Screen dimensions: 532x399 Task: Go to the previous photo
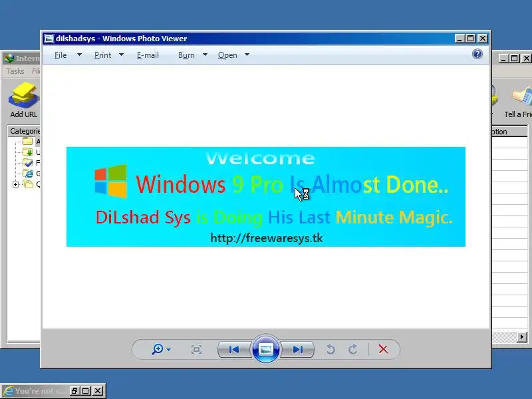point(234,350)
